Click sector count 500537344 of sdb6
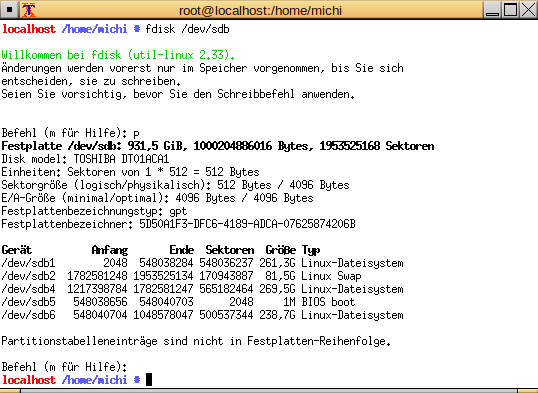The width and height of the screenshot is (538, 393). [226, 315]
